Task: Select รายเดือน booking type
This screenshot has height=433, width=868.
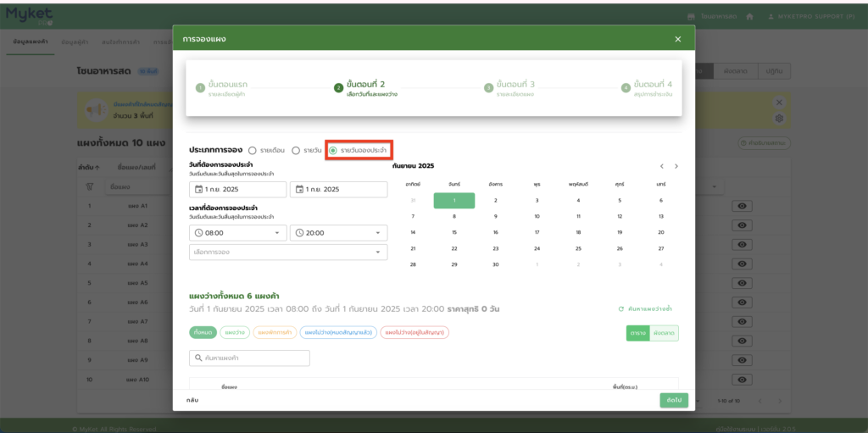Action: pyautogui.click(x=253, y=150)
